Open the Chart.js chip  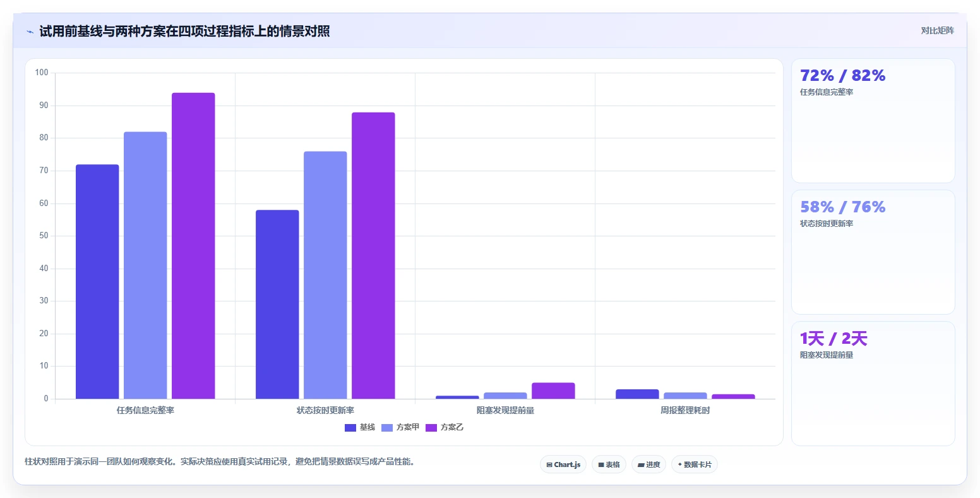563,465
